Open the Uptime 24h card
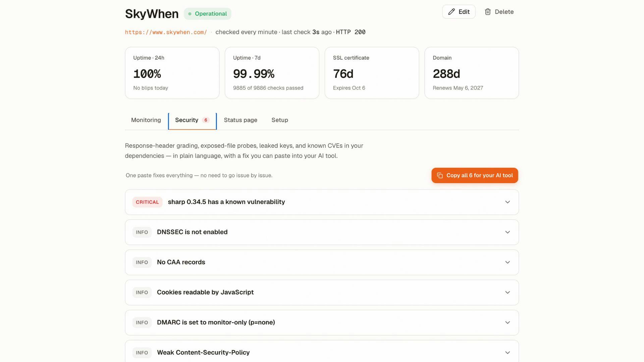The width and height of the screenshot is (644, 362). pos(172,73)
